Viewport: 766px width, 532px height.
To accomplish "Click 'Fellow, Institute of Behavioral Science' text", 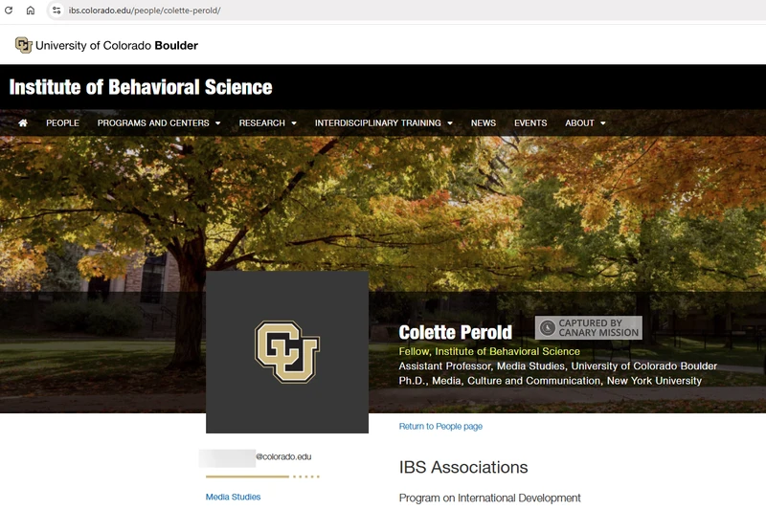I will (489, 351).
